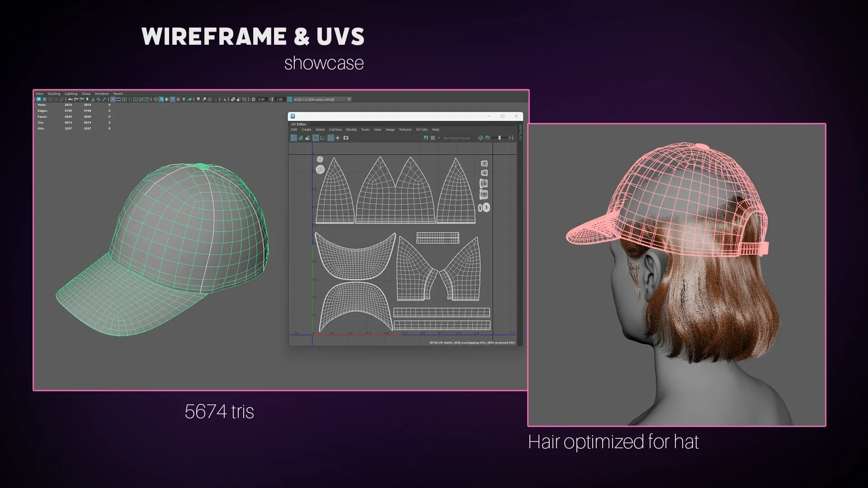Enable wireframe shading cube icon
This screenshot has width=868, height=488.
point(156,99)
